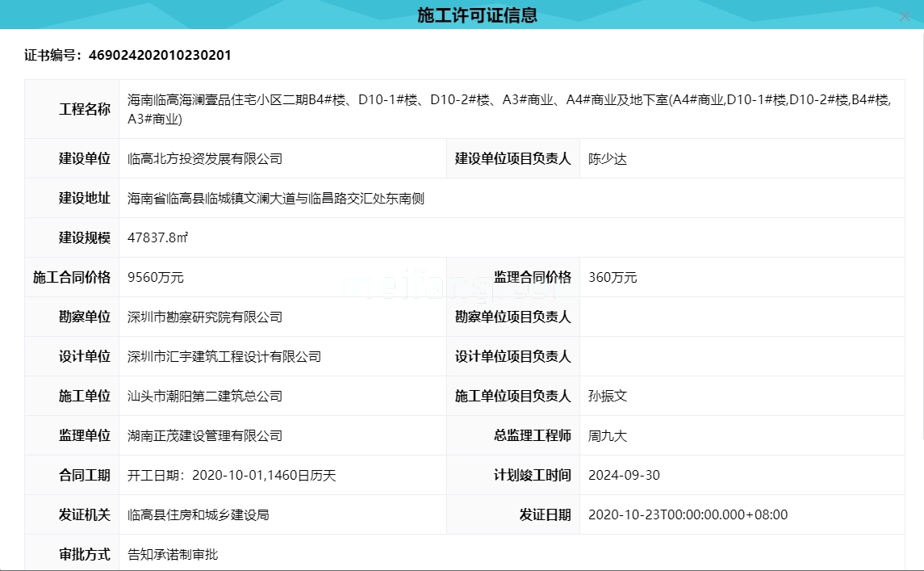Close the 施工许可证信息 dialog
Image resolution: width=924 pixels, height=571 pixels.
(905, 15)
